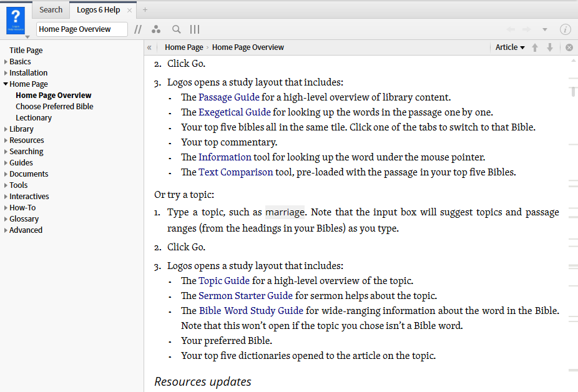Click "Your top commentary." bullet text
The height and width of the screenshot is (392, 578).
click(229, 142)
